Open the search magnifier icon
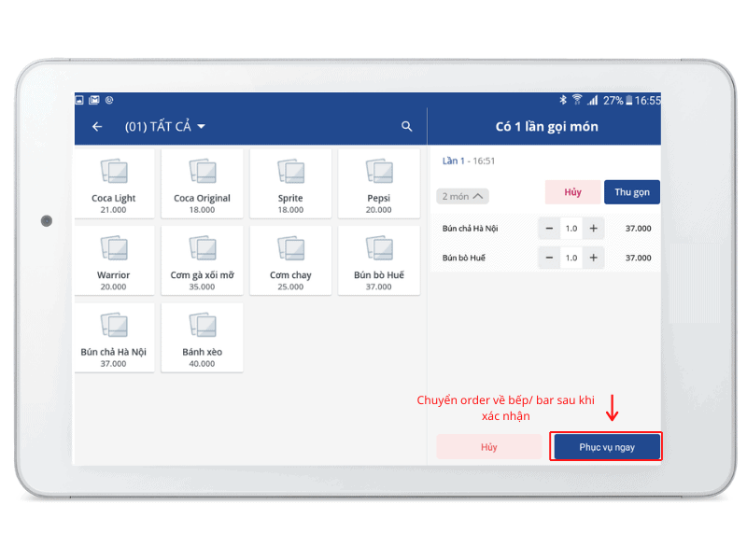Image resolution: width=747 pixels, height=560 pixels. click(x=406, y=127)
